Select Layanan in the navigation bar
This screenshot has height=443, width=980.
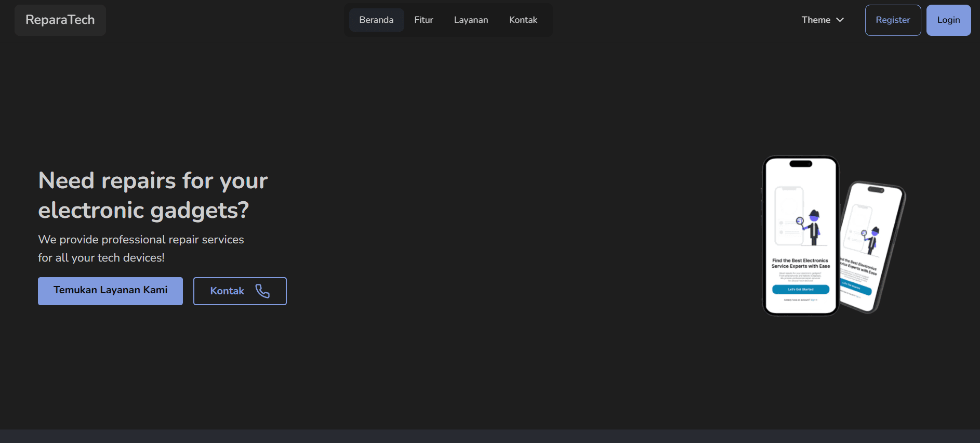pos(471,20)
